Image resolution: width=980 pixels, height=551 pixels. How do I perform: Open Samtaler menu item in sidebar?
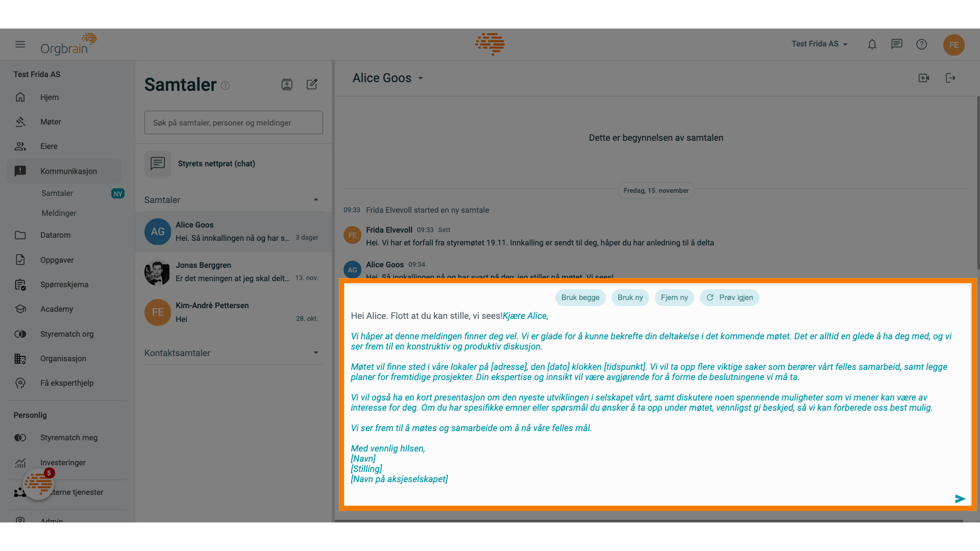(x=57, y=193)
